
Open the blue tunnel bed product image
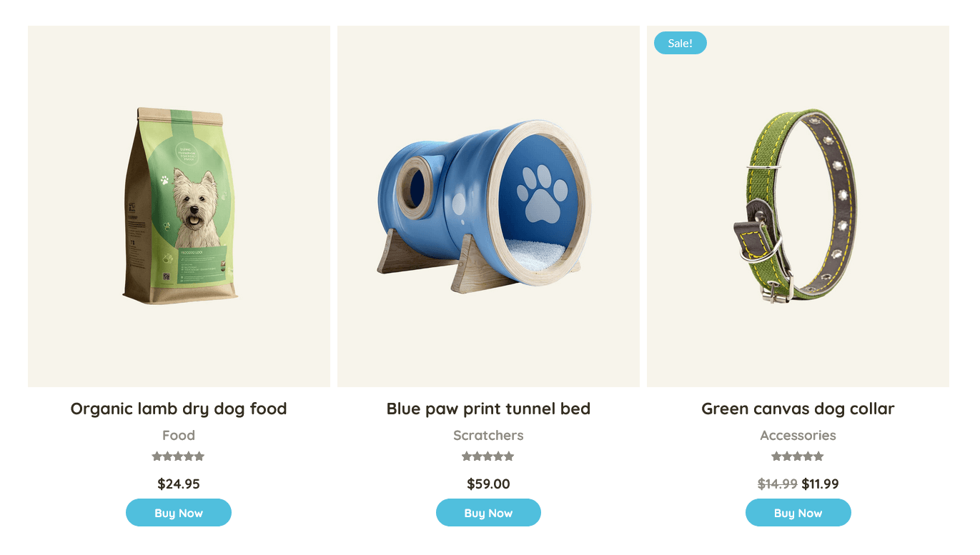(488, 206)
